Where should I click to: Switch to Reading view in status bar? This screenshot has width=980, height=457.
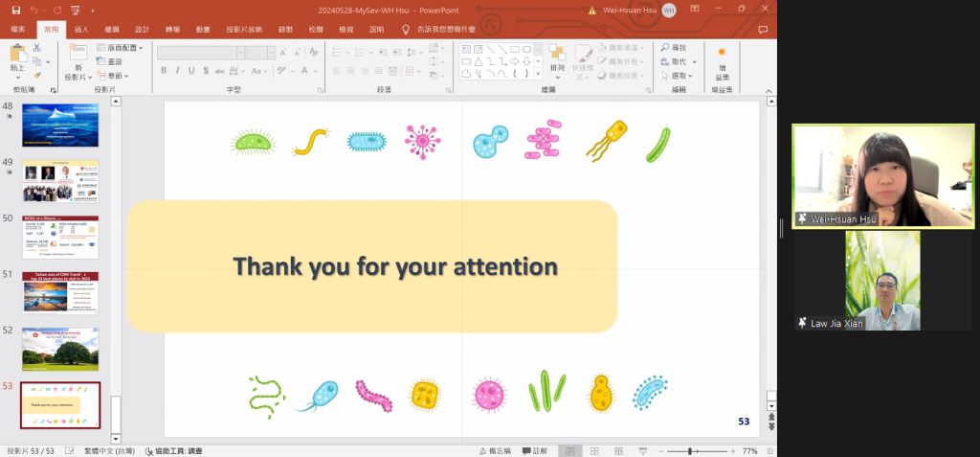[618, 450]
